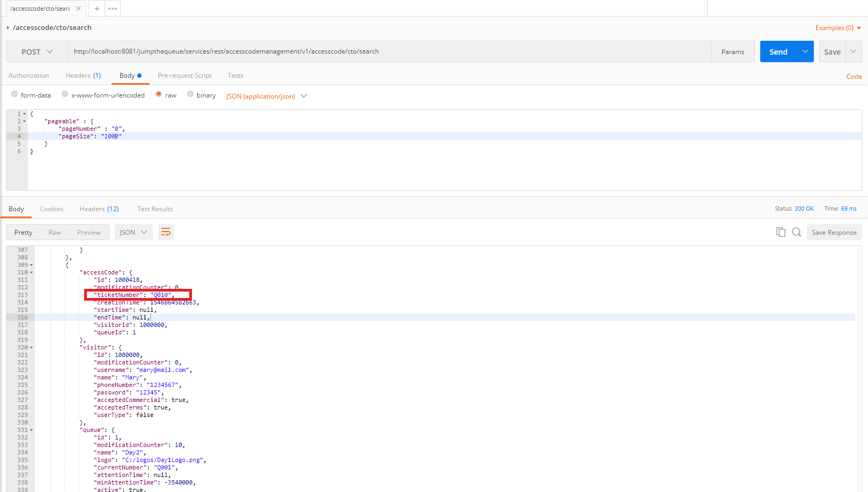Image resolution: width=868 pixels, height=492 pixels.
Task: Collapse the accessCode object at line 310
Action: click(31, 272)
